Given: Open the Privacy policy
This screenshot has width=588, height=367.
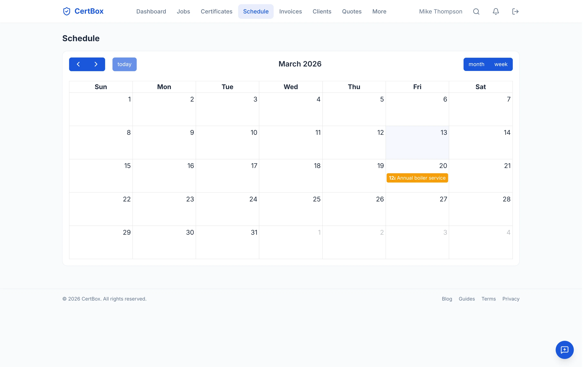Looking at the screenshot, I should tap(511, 299).
